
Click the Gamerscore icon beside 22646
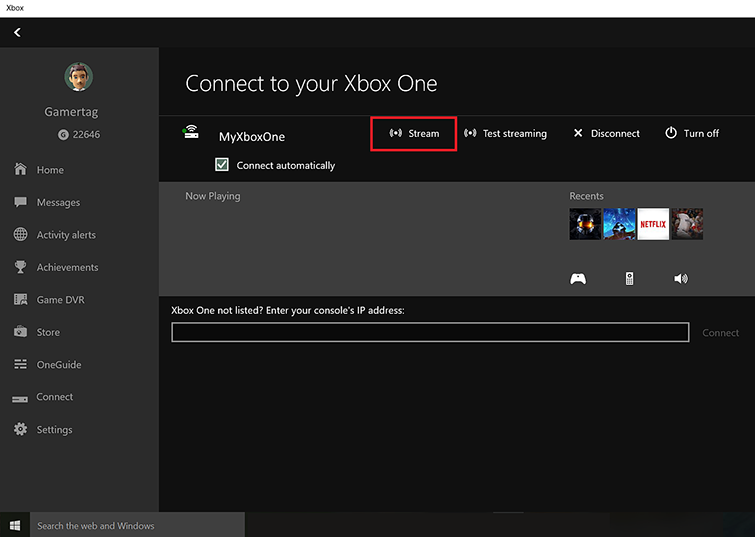pyautogui.click(x=63, y=135)
